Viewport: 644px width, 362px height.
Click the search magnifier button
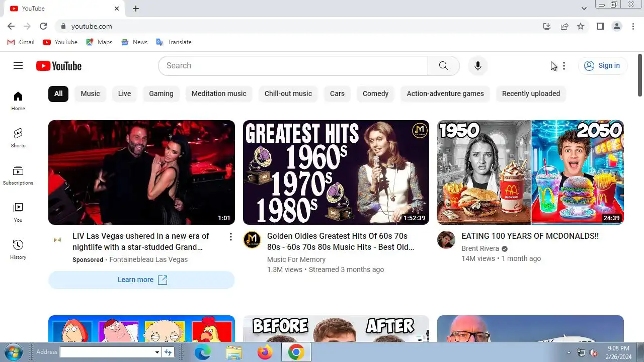[x=443, y=66]
